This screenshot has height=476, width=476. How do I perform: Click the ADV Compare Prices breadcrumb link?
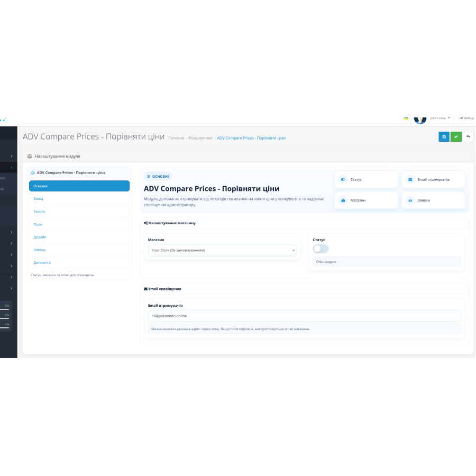(251, 138)
